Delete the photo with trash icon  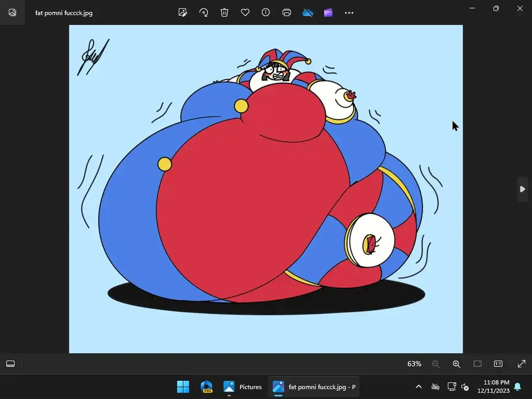(x=224, y=12)
